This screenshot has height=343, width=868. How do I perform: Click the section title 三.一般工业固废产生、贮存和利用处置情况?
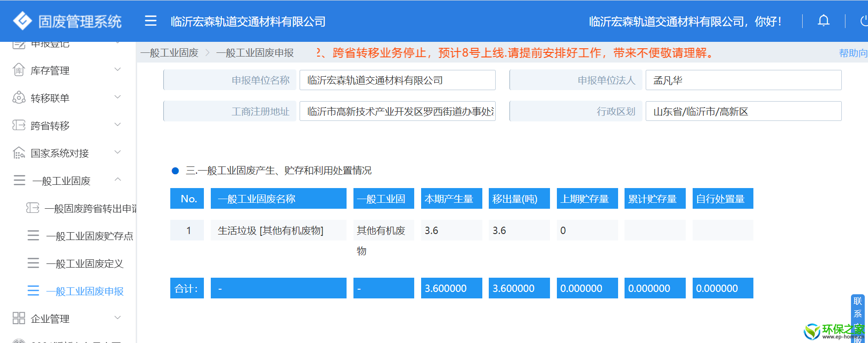coord(278,171)
